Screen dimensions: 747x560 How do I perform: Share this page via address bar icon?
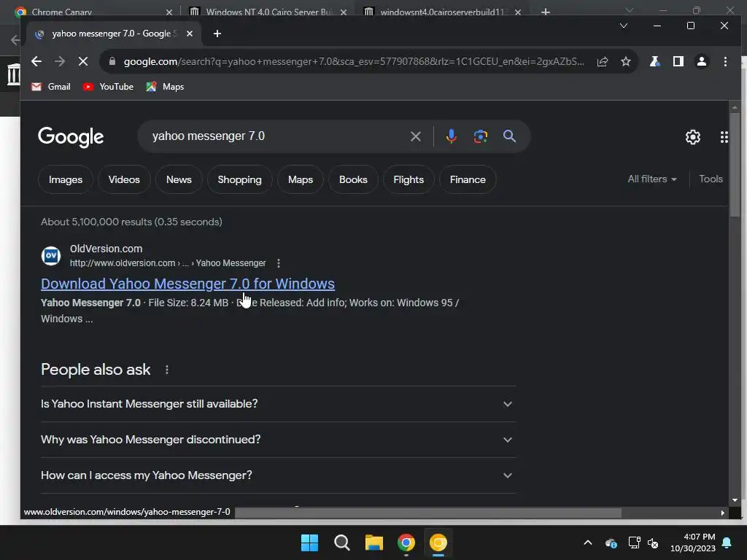pyautogui.click(x=603, y=61)
